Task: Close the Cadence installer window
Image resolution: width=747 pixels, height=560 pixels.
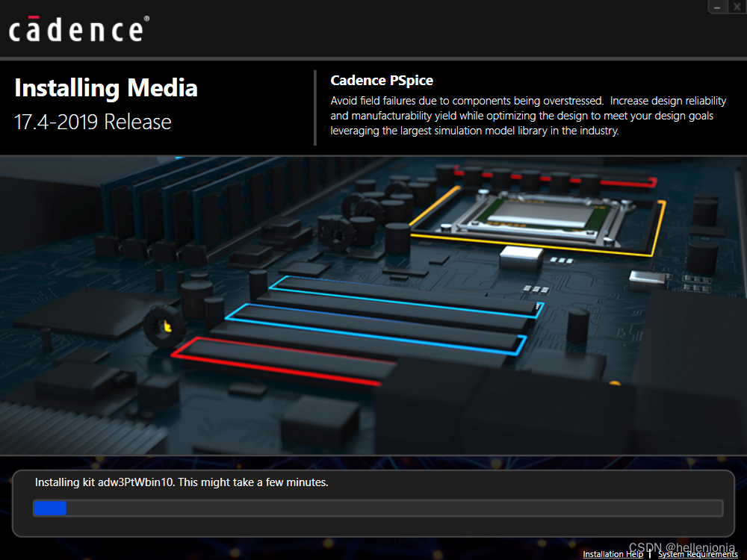Action: (737, 7)
